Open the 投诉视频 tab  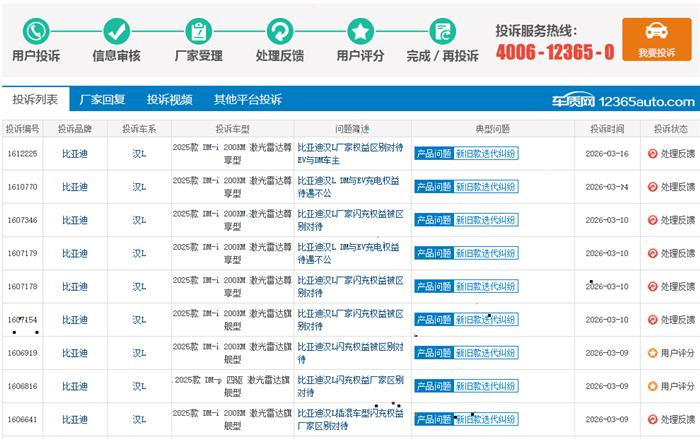(169, 100)
